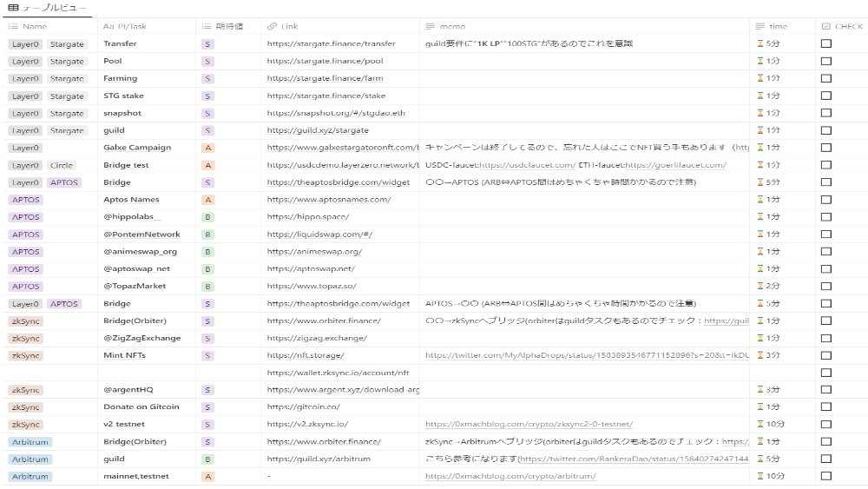The image size is (868, 489).
Task: Click the hourglass icon in Transfer row
Action: [x=760, y=43]
